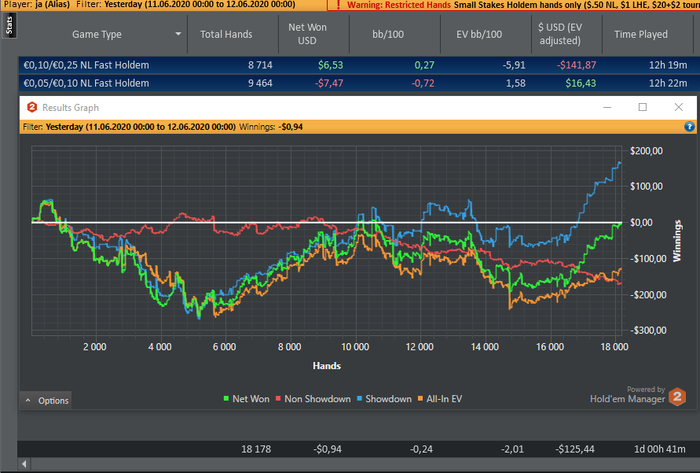Sort by the Total Hands column header
Image resolution: width=700 pixels, height=473 pixels.
pyautogui.click(x=226, y=34)
